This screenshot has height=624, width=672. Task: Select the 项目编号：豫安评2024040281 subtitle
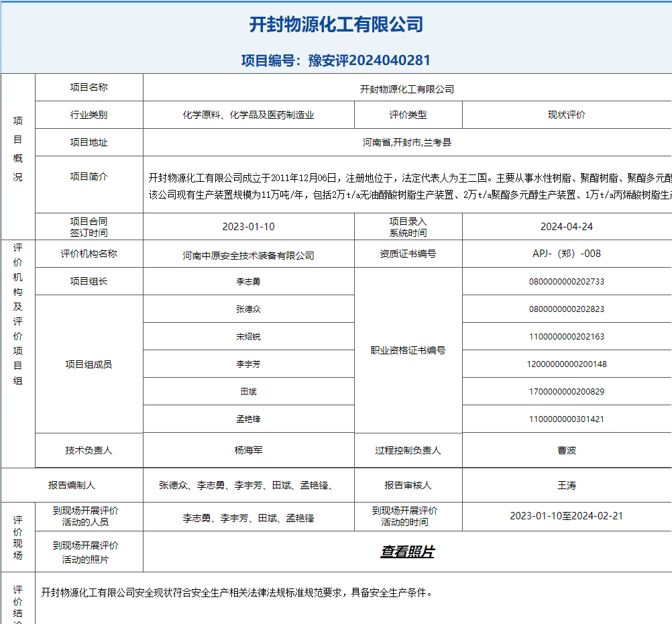click(336, 60)
